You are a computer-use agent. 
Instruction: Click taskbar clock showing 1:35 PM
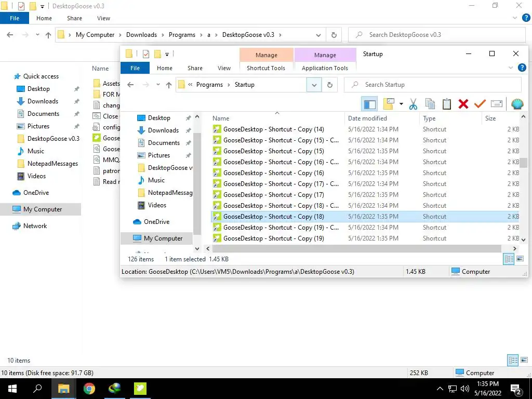pyautogui.click(x=487, y=389)
